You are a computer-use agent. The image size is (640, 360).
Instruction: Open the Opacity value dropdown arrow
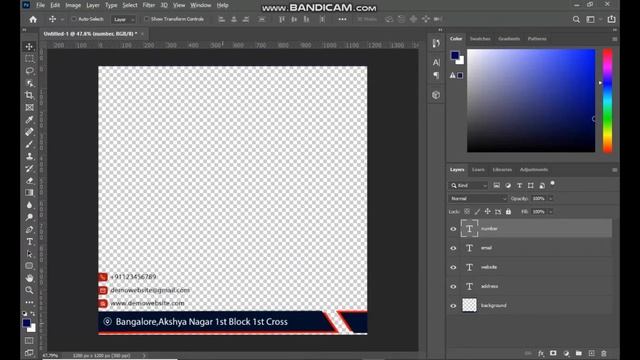coord(551,198)
